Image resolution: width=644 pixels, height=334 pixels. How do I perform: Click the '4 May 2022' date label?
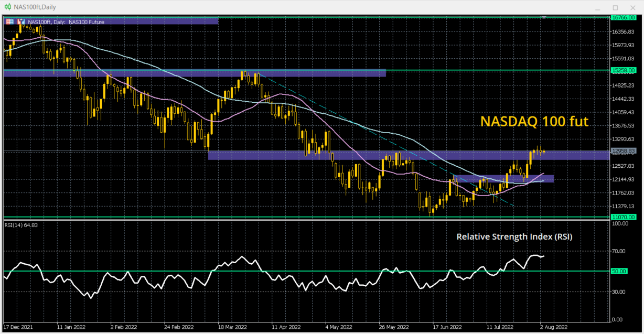(x=339, y=326)
